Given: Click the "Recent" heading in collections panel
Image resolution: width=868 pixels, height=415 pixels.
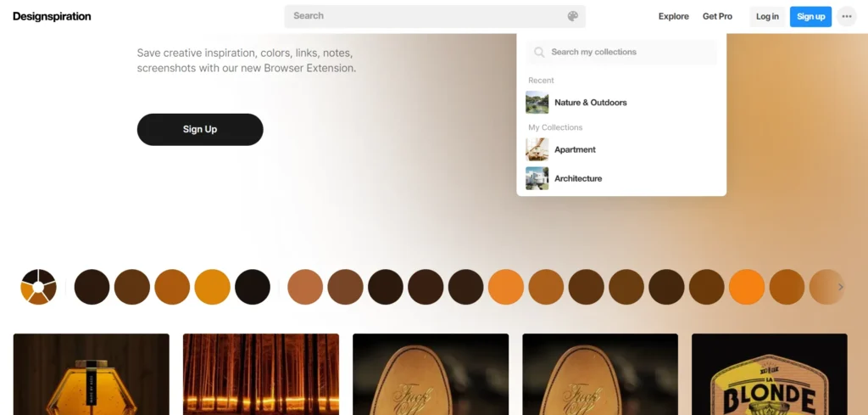Looking at the screenshot, I should click(x=541, y=81).
